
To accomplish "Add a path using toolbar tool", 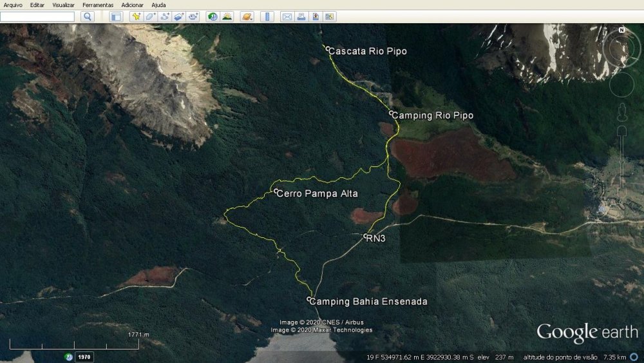I will tap(165, 17).
